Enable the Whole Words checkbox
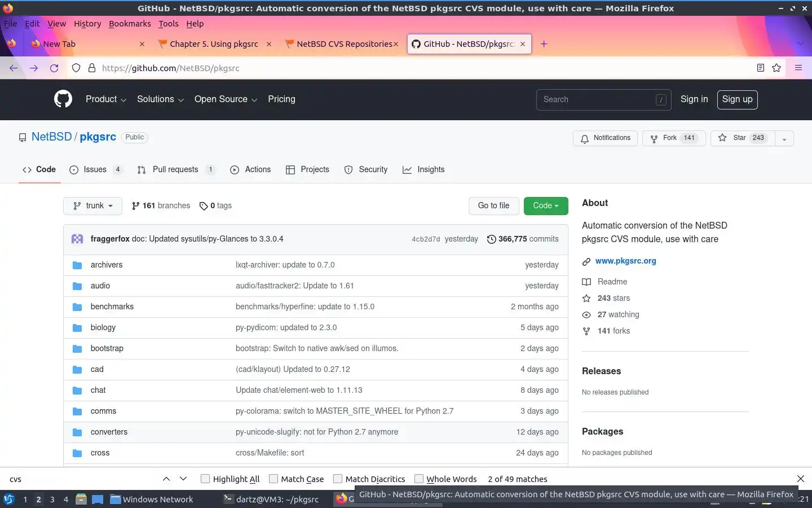The image size is (812, 508). pyautogui.click(x=419, y=479)
